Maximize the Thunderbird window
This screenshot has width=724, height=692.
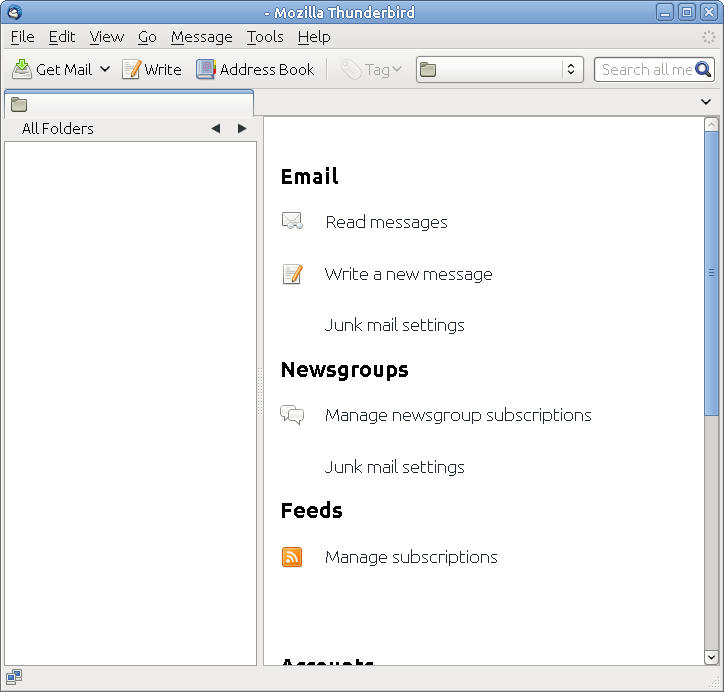(x=687, y=12)
